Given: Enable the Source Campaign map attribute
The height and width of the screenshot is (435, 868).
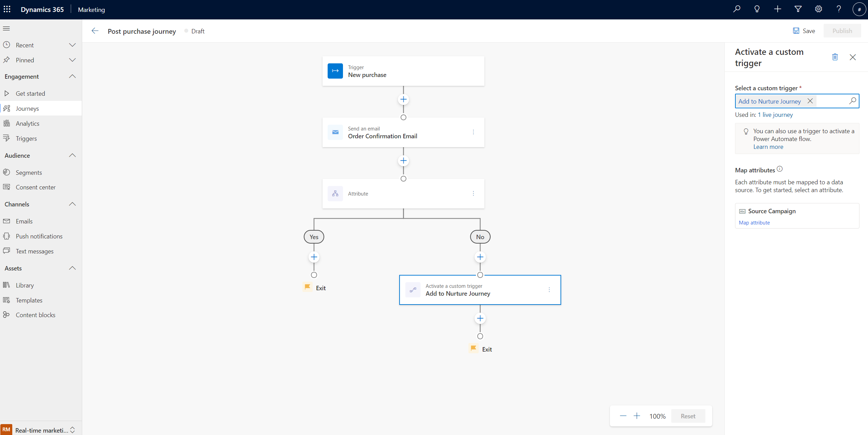Looking at the screenshot, I should point(754,222).
